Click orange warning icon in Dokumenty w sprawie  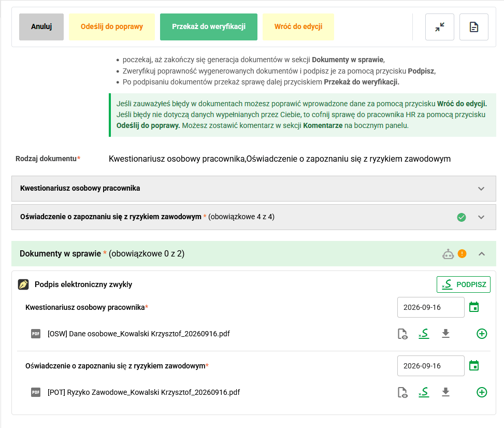point(462,254)
